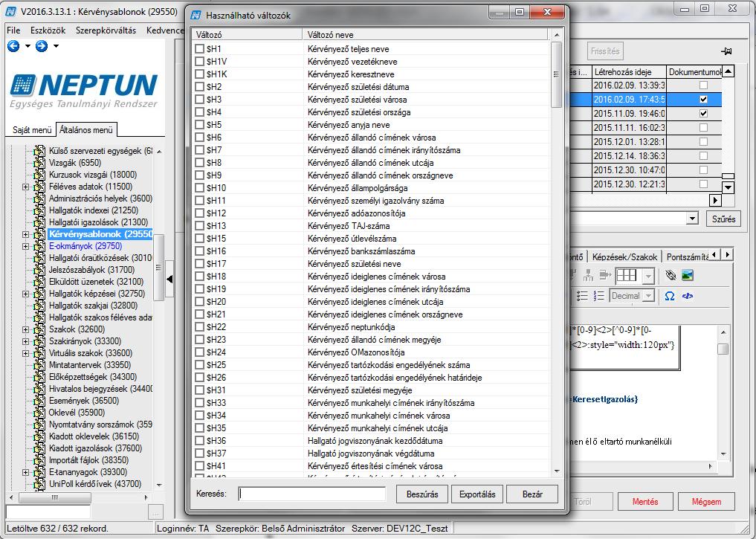The width and height of the screenshot is (756, 539).
Task: Click the Importált fájlok node icon
Action: (39, 460)
